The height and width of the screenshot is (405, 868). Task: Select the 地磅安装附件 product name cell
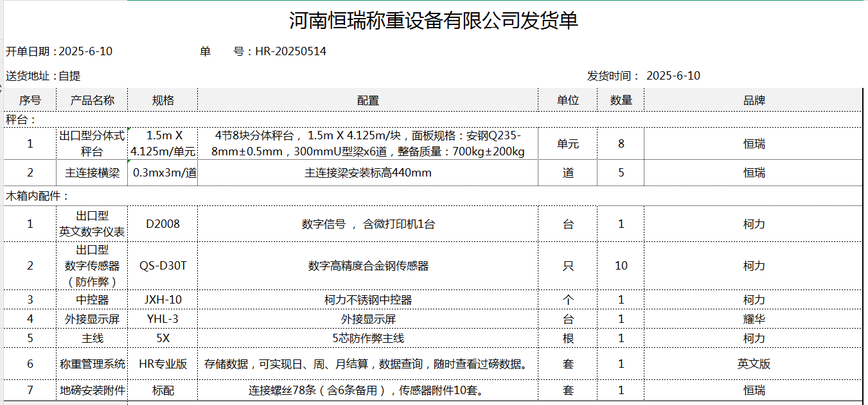point(92,390)
